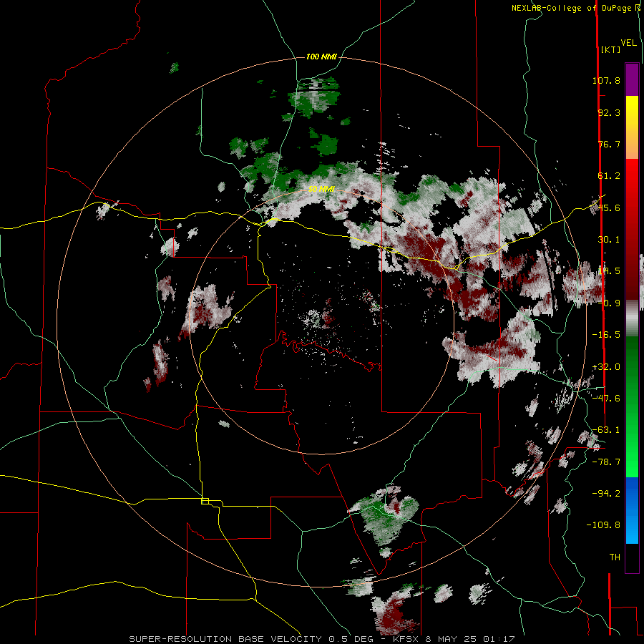Click the NEXLAB-College of DuPage header text
The height and width of the screenshot is (644, 644).
(x=575, y=8)
